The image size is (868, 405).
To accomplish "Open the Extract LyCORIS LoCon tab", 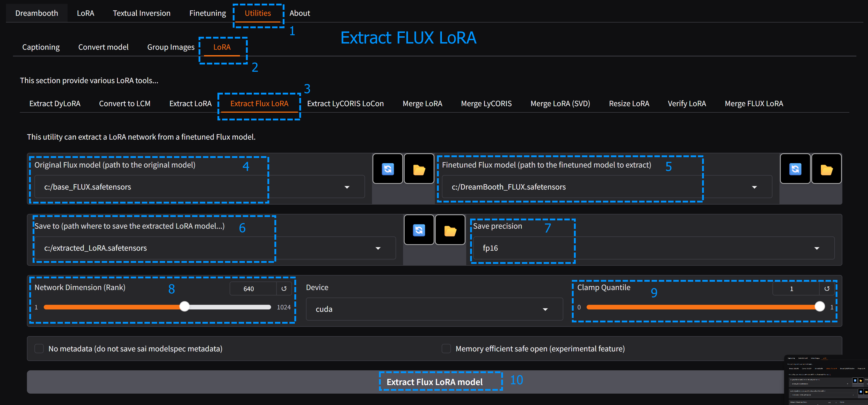I will pos(345,104).
